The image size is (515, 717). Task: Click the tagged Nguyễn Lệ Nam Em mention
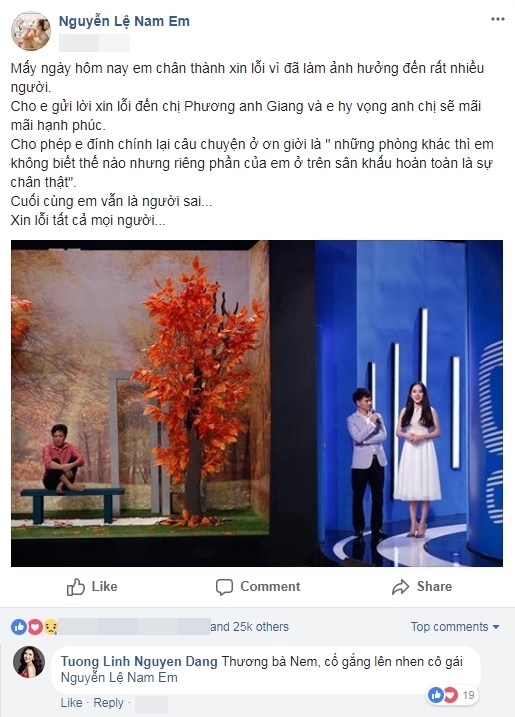tap(119, 678)
